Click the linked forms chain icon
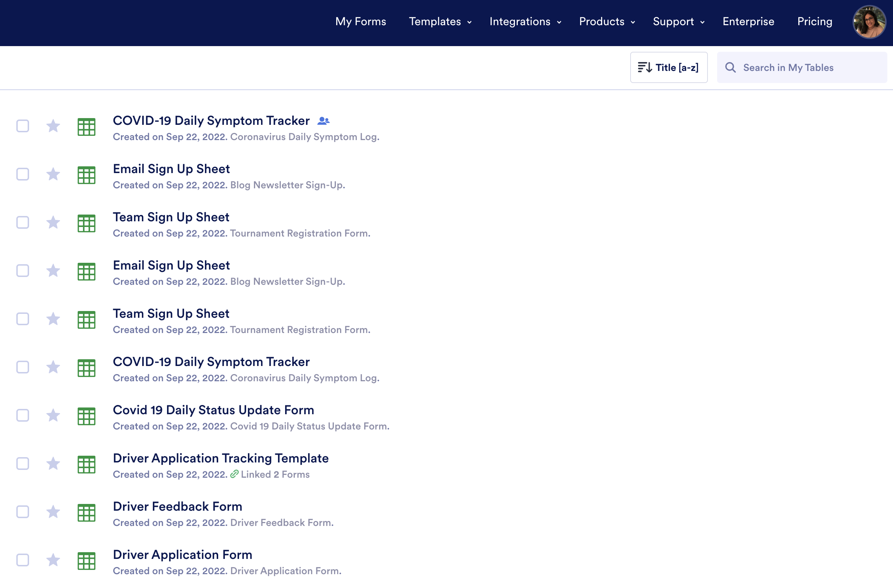Viewport: 893px width, 588px height. (234, 474)
